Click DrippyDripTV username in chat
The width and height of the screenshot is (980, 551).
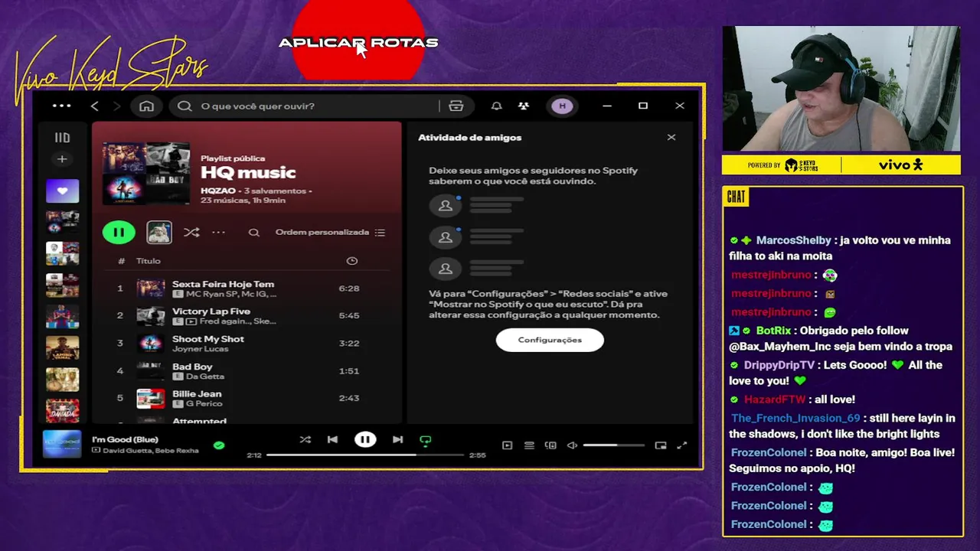click(780, 365)
